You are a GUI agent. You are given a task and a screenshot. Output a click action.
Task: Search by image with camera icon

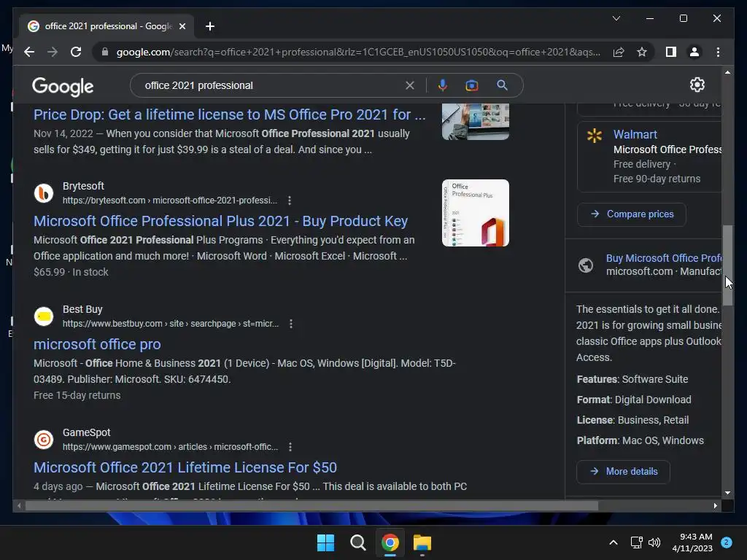[x=472, y=85]
